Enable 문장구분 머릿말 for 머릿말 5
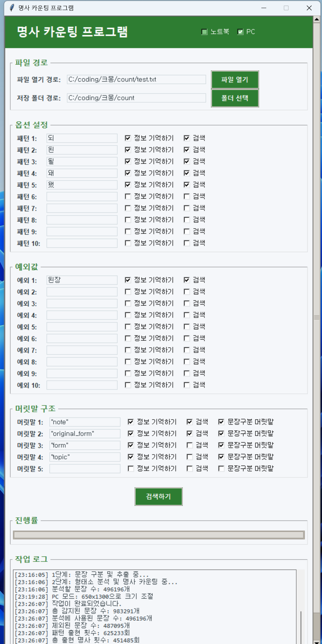This screenshot has height=644, width=322. tap(221, 468)
